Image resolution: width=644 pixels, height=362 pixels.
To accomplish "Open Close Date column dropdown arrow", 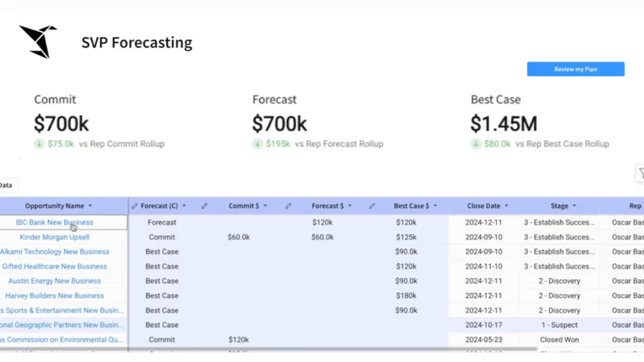I will coord(506,206).
